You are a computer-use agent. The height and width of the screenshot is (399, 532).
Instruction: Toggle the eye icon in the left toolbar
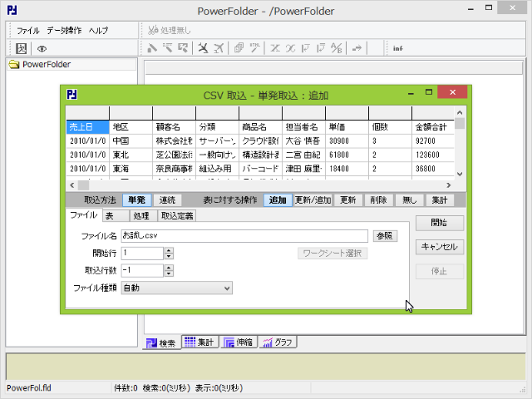(x=42, y=49)
